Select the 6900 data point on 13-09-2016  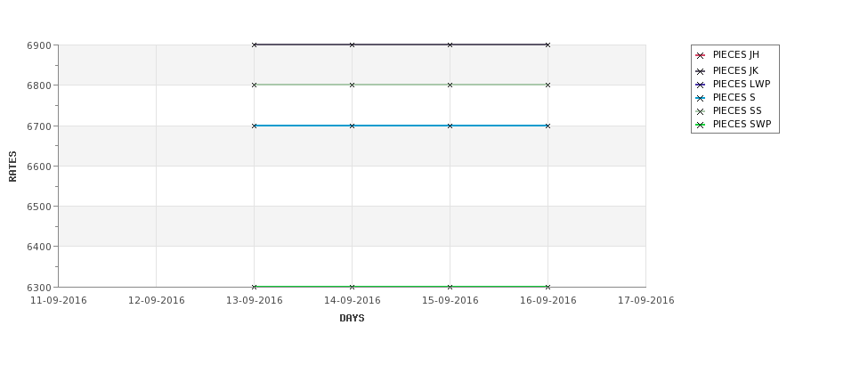(x=254, y=45)
